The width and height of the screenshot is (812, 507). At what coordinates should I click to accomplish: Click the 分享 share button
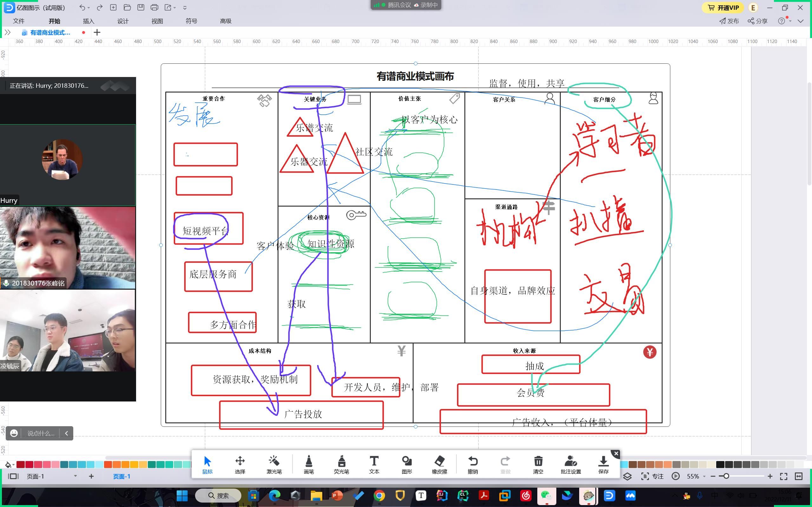pyautogui.click(x=758, y=21)
